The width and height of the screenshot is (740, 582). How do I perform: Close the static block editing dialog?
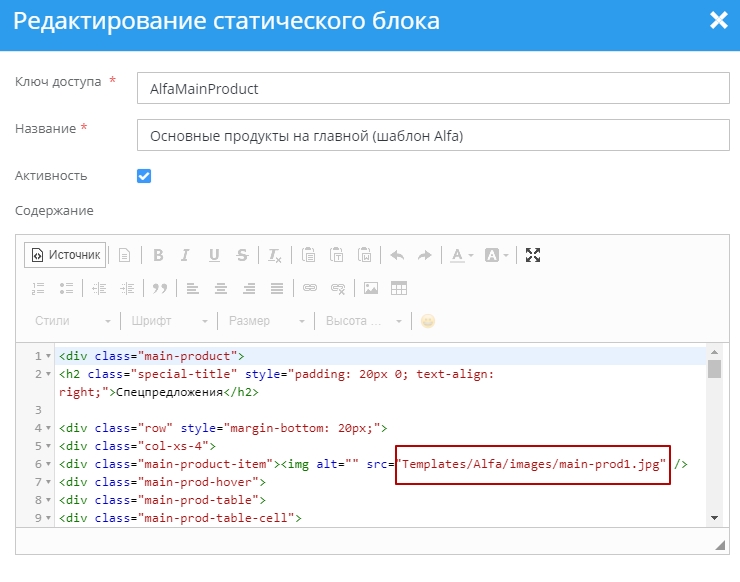(x=718, y=21)
